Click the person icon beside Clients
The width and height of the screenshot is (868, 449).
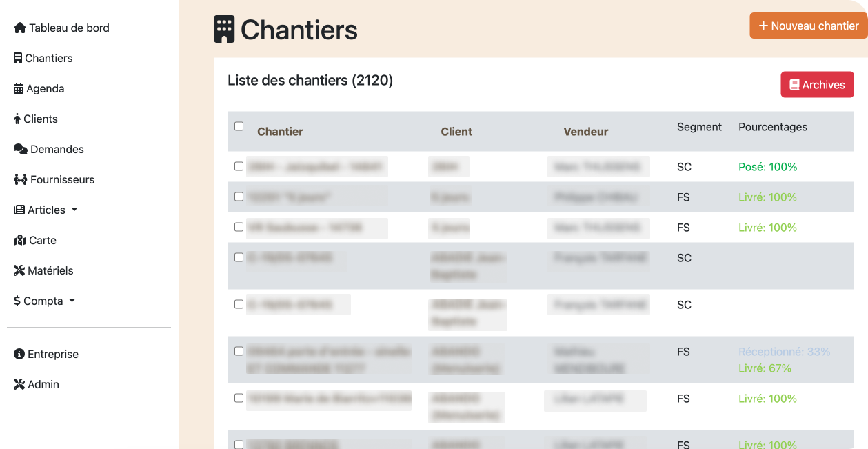[17, 119]
